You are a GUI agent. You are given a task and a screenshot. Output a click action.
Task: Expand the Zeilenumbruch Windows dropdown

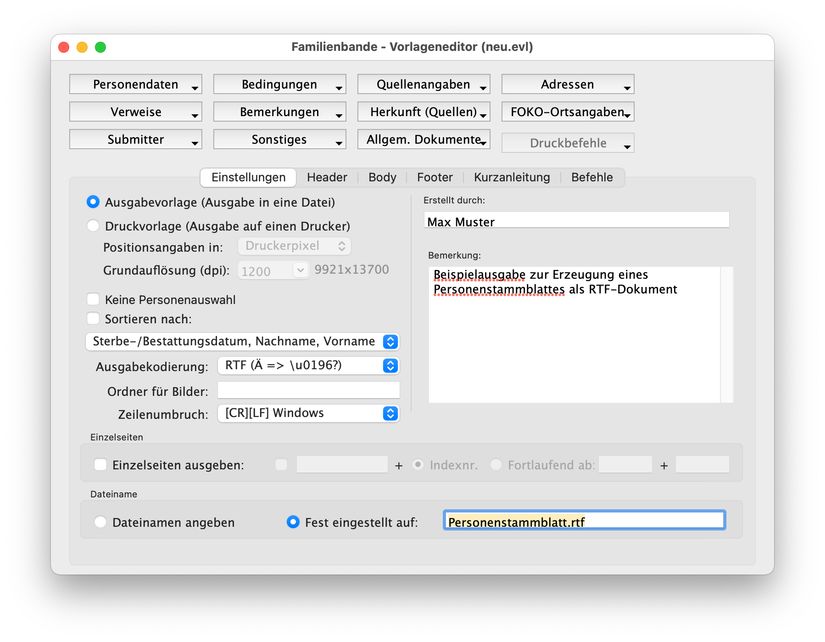coord(308,413)
